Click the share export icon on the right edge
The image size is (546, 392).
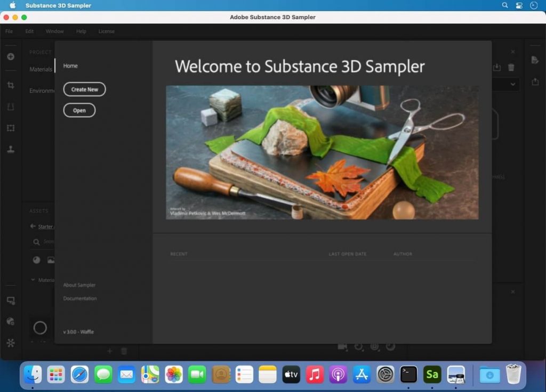tap(534, 81)
